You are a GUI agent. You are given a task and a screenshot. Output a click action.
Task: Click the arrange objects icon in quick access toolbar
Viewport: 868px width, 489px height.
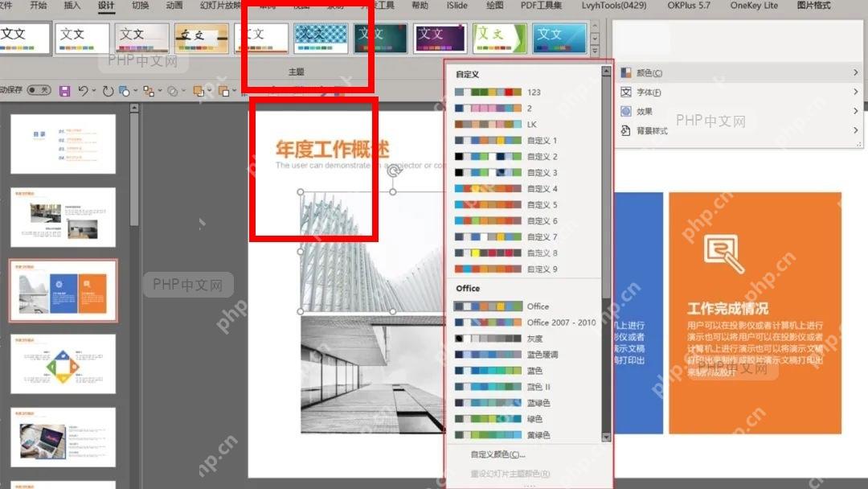coord(149,91)
